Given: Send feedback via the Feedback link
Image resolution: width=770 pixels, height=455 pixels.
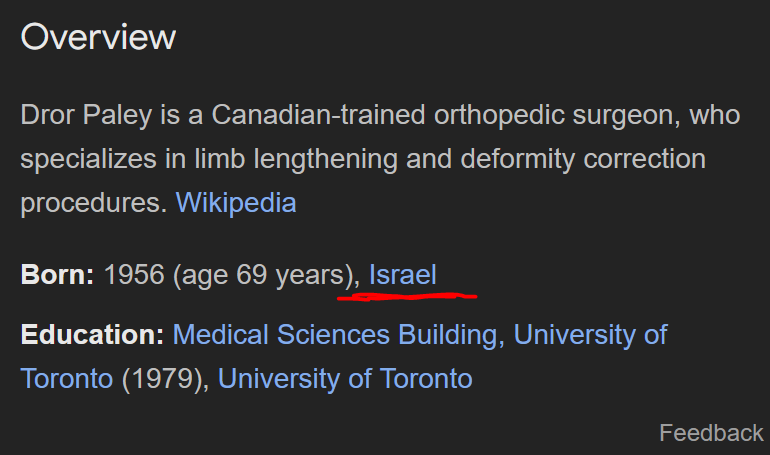Looking at the screenshot, I should coord(711,433).
